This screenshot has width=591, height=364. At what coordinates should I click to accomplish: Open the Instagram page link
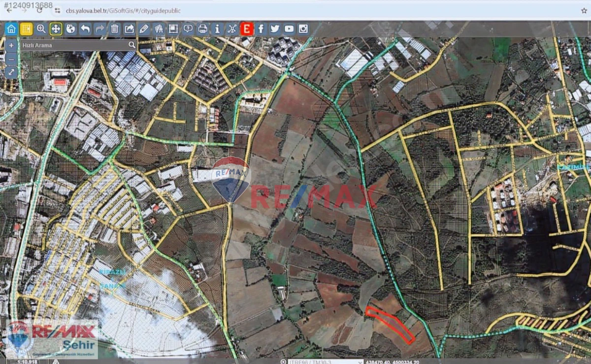pyautogui.click(x=303, y=29)
